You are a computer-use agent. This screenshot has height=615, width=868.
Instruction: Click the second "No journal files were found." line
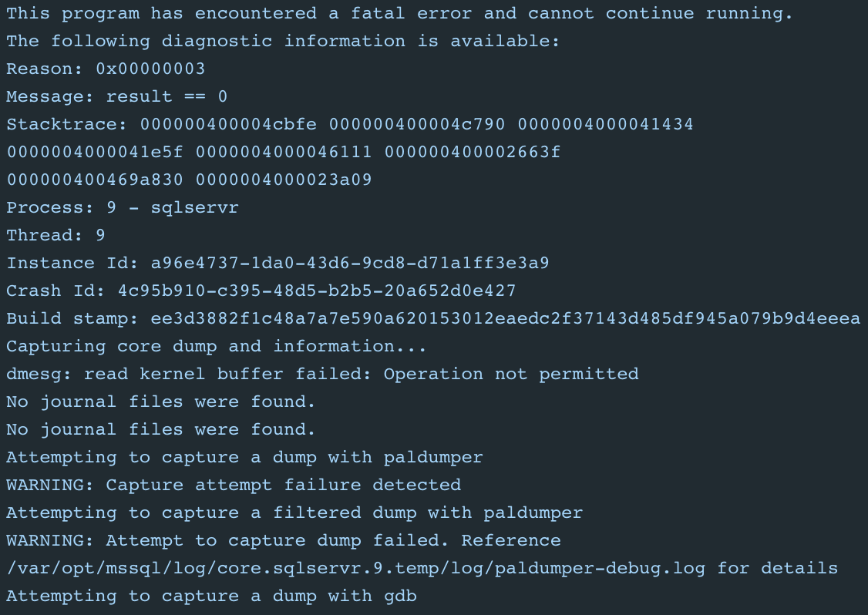[161, 429]
